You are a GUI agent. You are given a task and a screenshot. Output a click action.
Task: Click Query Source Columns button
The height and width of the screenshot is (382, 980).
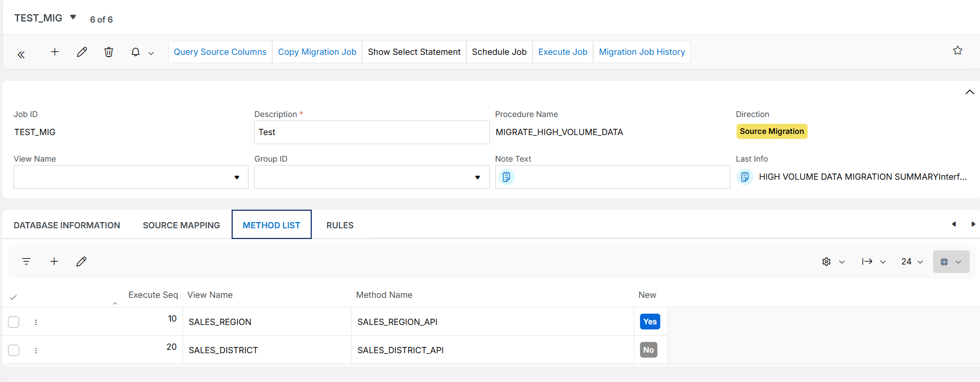coord(220,52)
